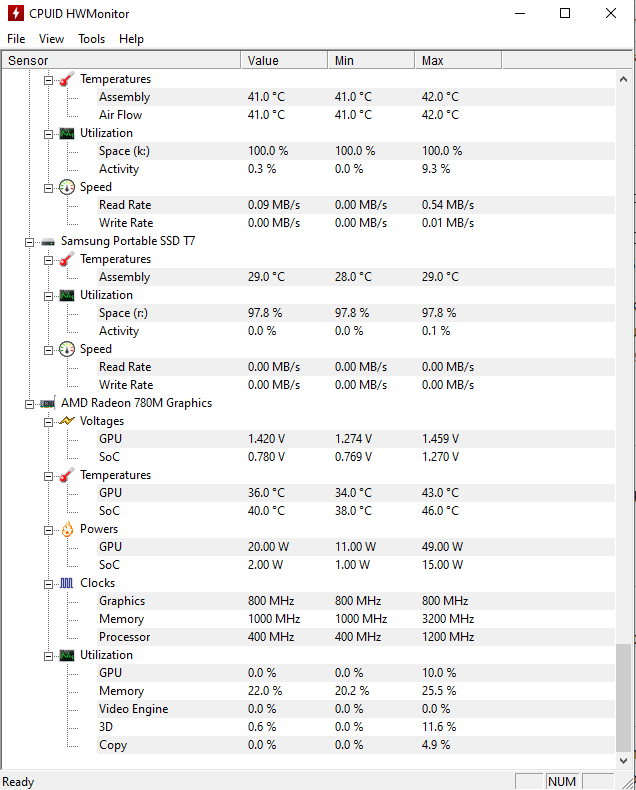636x790 pixels.
Task: Collapse the Voltages section
Action: [48, 422]
